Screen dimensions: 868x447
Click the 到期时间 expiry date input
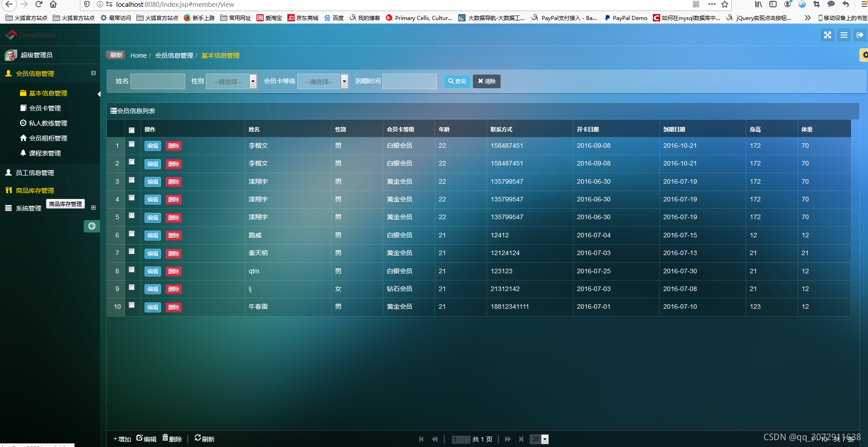pos(410,81)
